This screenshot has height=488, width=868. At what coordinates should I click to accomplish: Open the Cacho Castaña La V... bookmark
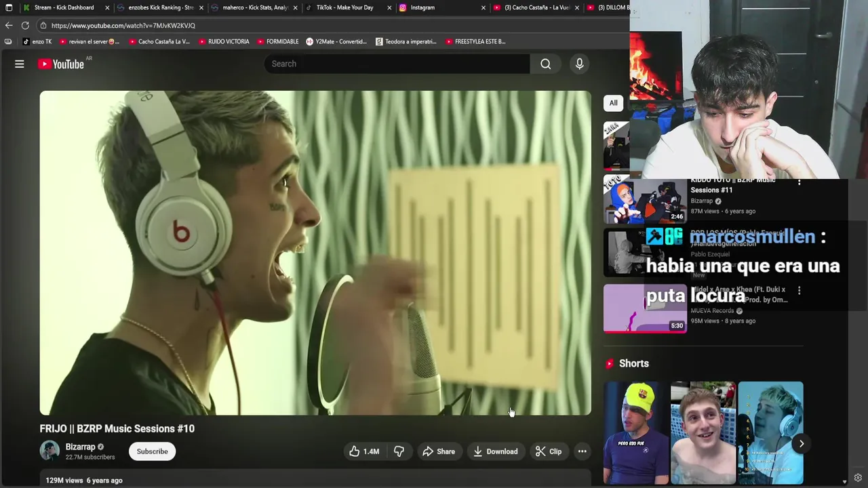(x=159, y=41)
